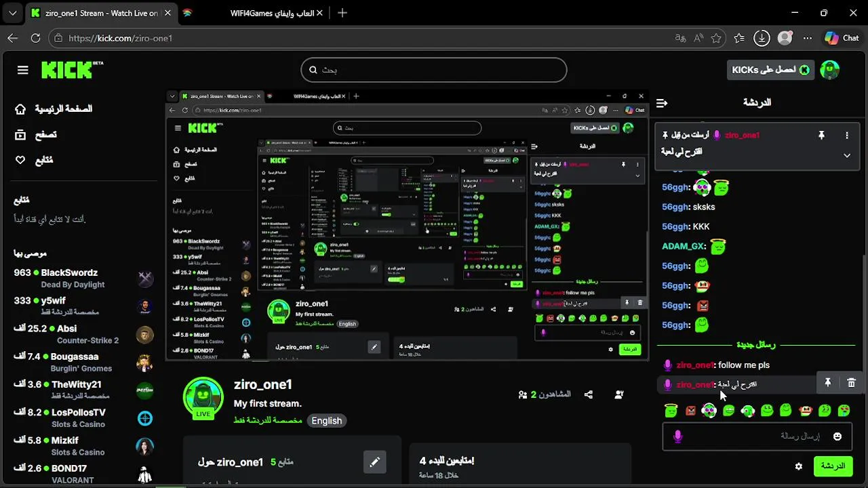Open the favorites list icon in toolbar
The width and height of the screenshot is (868, 488).
tap(739, 38)
